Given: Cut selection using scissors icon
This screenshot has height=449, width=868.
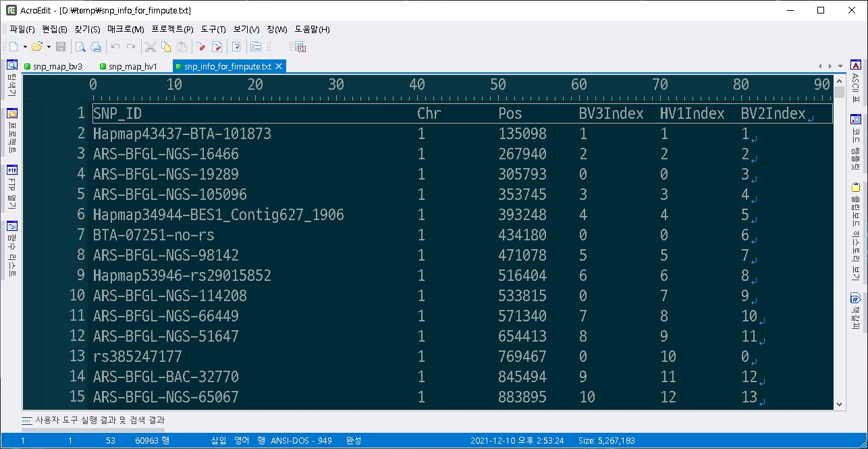Looking at the screenshot, I should tap(150, 47).
